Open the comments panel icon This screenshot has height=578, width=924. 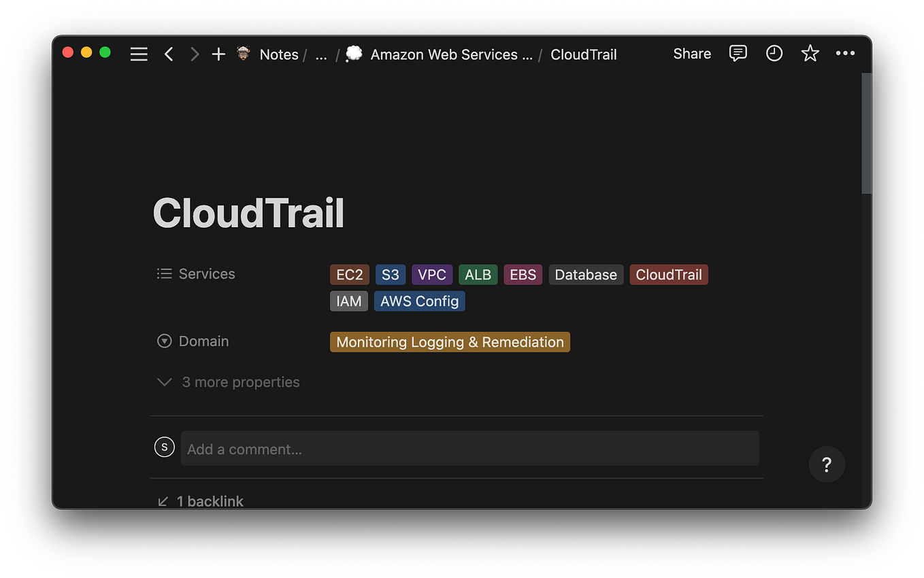point(738,54)
